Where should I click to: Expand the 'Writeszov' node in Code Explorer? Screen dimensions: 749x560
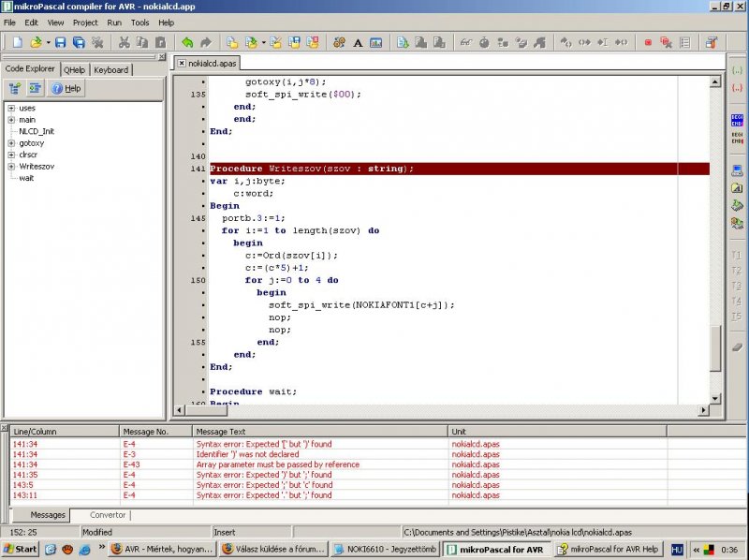click(11, 167)
